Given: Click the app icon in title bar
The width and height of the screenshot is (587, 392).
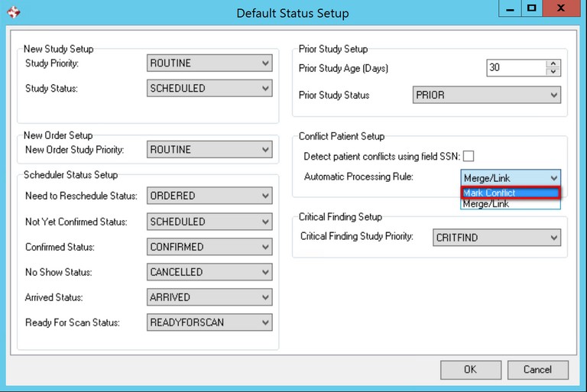Looking at the screenshot, I should coord(13,13).
